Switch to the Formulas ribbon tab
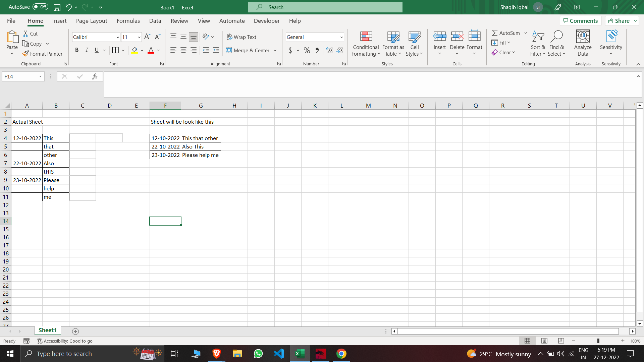This screenshot has width=644, height=362. coord(128,21)
